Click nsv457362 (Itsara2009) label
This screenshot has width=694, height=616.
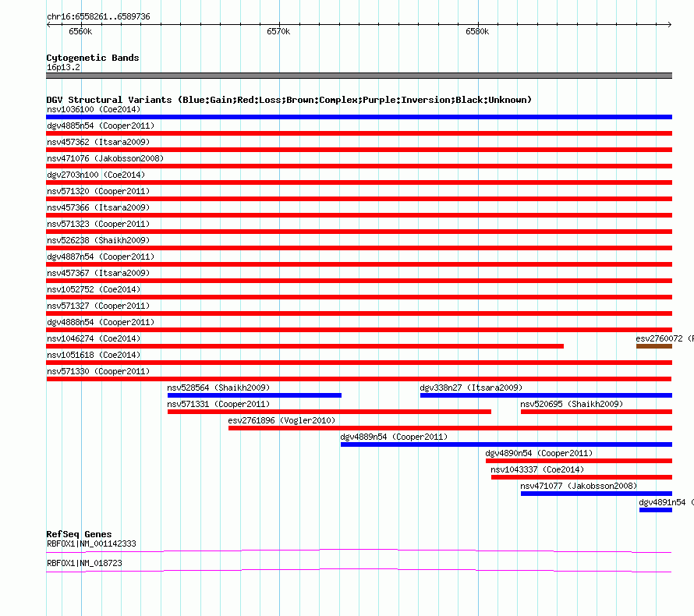coord(98,142)
